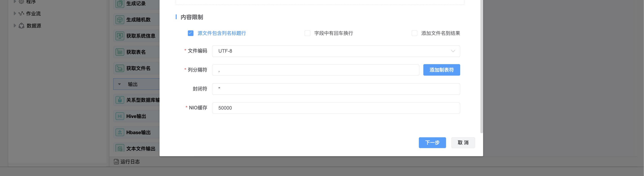Cancel the dialog with 取消
Screen dimensions: 644x176
pos(463,143)
